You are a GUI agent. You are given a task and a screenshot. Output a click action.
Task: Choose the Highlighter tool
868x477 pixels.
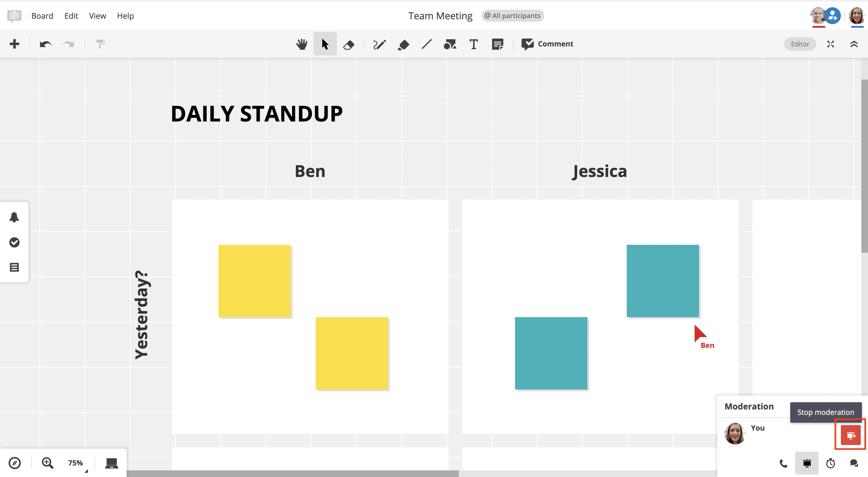(403, 44)
